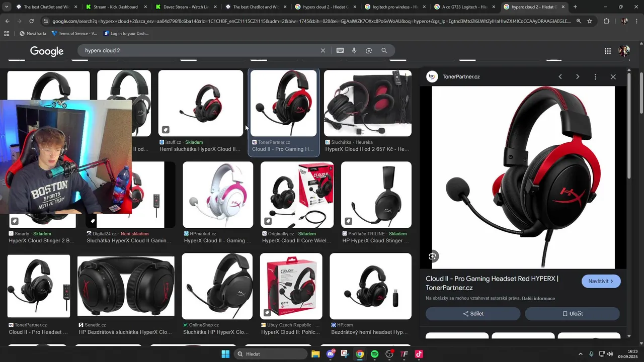644x362 pixels.
Task: Click the Navštívit button
Action: (601, 281)
